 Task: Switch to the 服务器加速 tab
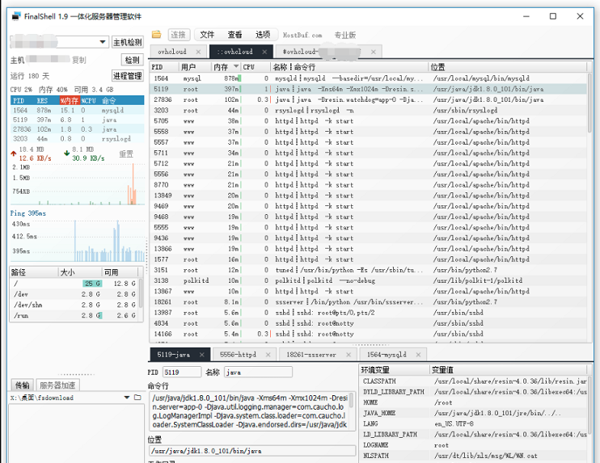(x=58, y=385)
